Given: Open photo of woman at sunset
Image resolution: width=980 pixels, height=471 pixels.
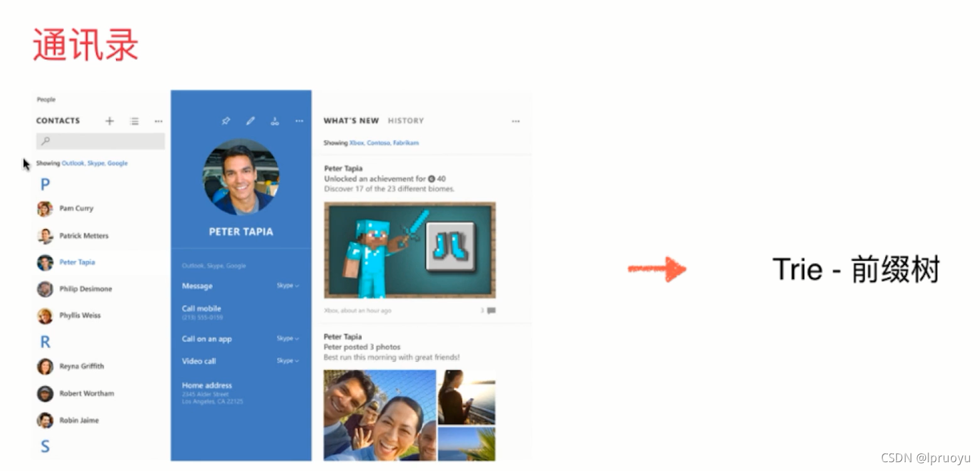Looking at the screenshot, I should [467, 397].
